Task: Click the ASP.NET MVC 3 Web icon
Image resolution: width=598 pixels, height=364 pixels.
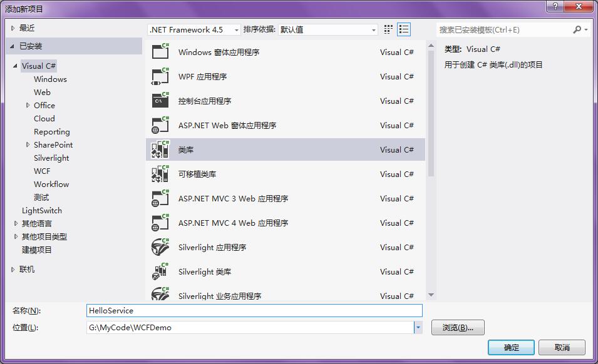Action: point(160,198)
